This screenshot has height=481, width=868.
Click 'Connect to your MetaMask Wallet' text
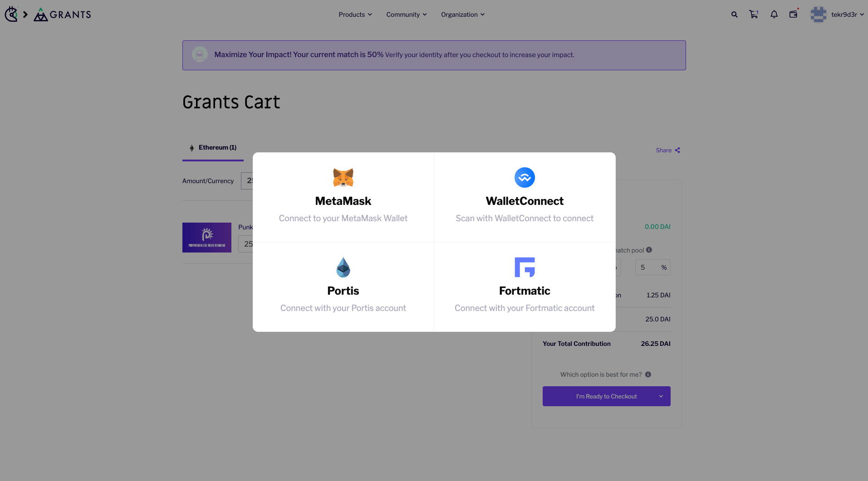point(343,218)
